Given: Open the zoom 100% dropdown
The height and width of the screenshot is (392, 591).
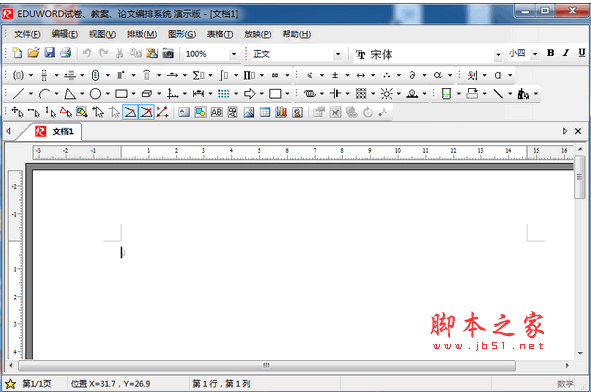Looking at the screenshot, I should [x=234, y=54].
